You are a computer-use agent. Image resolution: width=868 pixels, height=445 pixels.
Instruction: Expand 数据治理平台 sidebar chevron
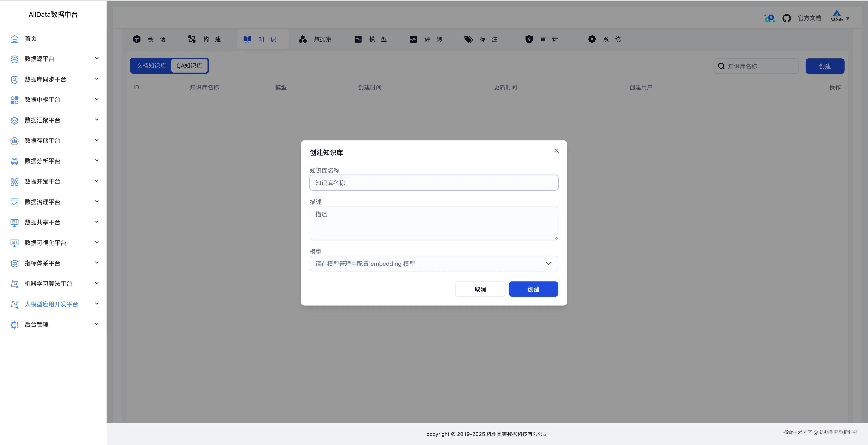[97, 201]
